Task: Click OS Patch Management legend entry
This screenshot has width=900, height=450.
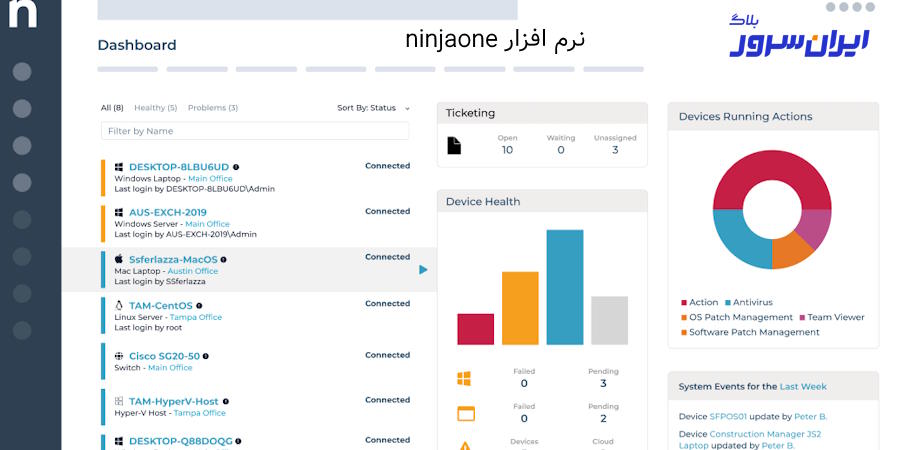Action: [x=736, y=317]
